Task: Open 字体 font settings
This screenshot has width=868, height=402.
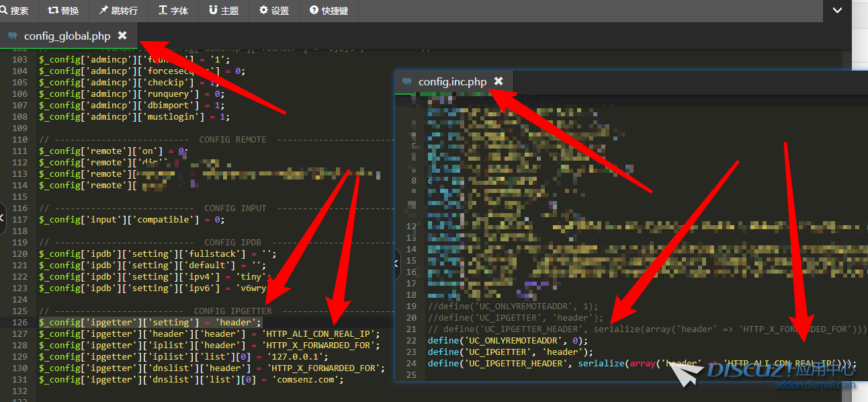Action: [x=173, y=11]
